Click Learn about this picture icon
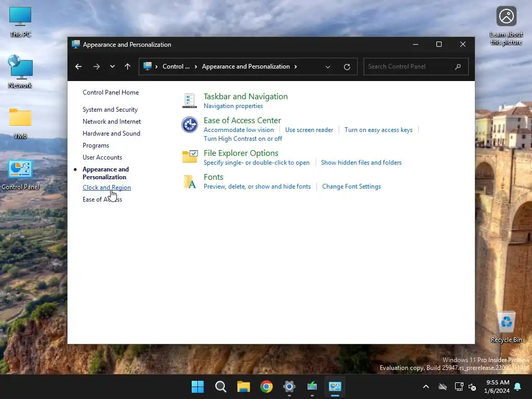Screen dimensions: 532x399 pos(506,16)
